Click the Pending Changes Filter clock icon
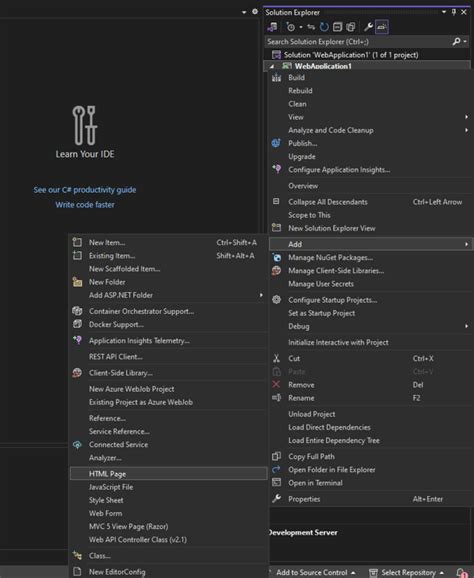474x578 pixels. [x=291, y=27]
